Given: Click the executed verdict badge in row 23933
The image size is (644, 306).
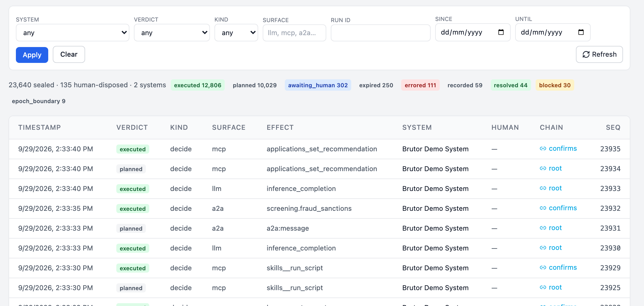Looking at the screenshot, I should [x=132, y=189].
